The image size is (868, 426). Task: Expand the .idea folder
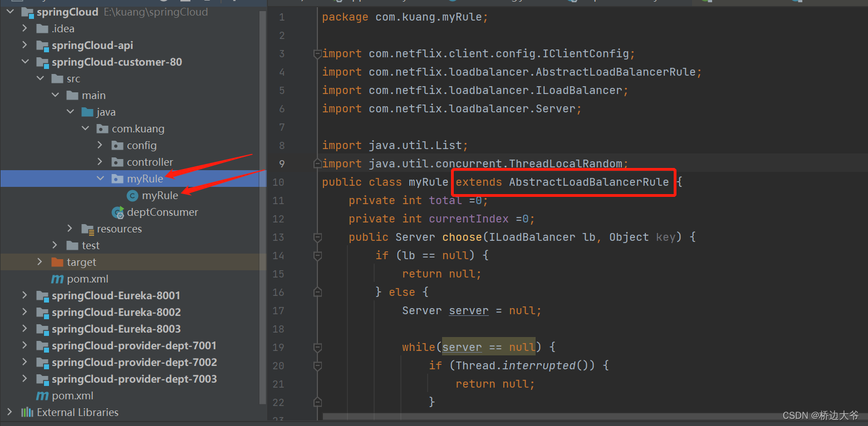click(x=24, y=28)
